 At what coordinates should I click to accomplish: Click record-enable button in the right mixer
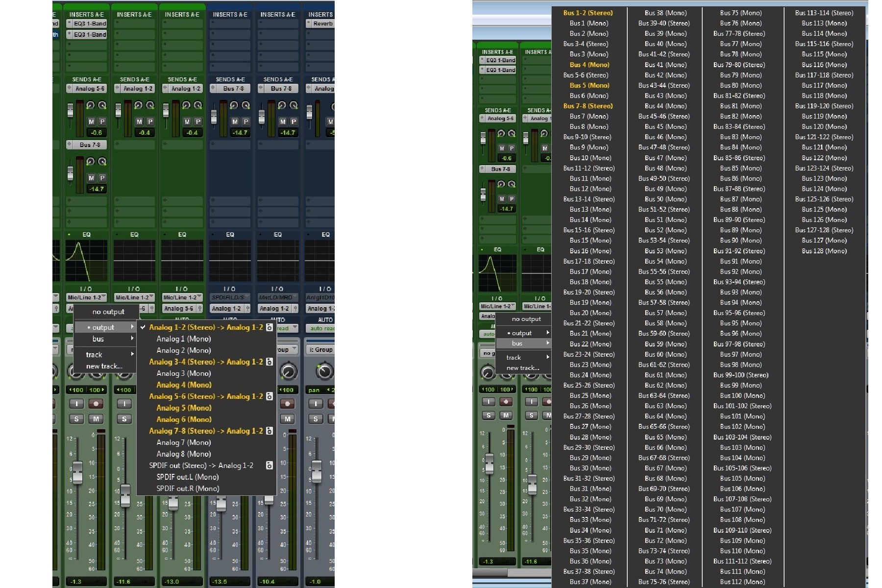506,402
